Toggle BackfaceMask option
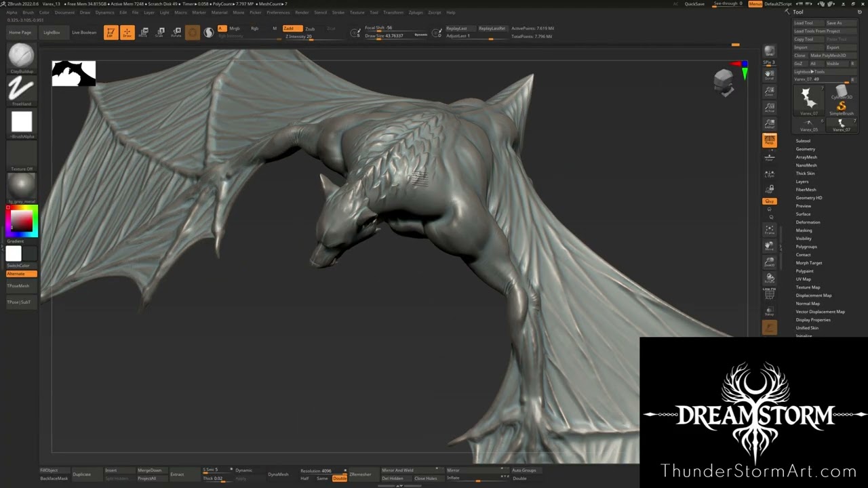868x488 pixels. coord(54,479)
